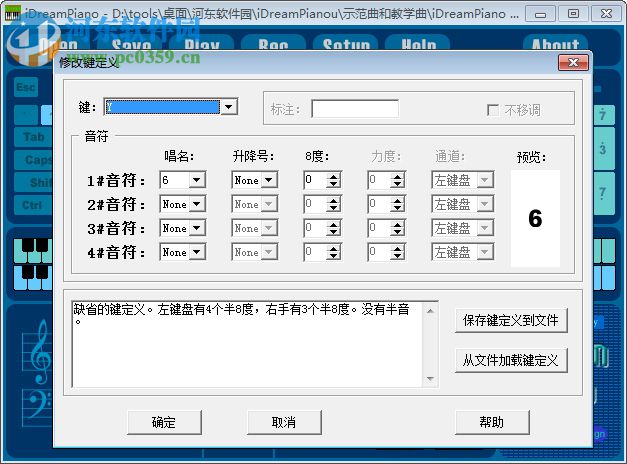Click the 1#音符 力度 number field

[379, 180]
